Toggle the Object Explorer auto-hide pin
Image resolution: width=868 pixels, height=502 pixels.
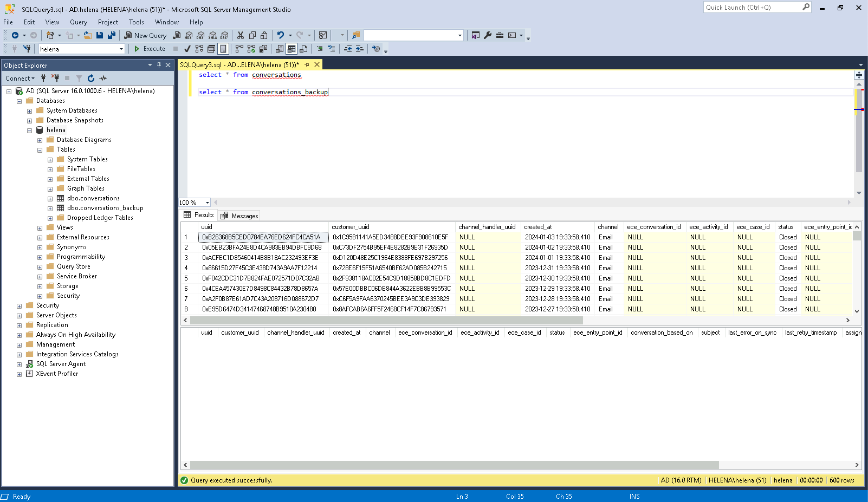point(159,65)
